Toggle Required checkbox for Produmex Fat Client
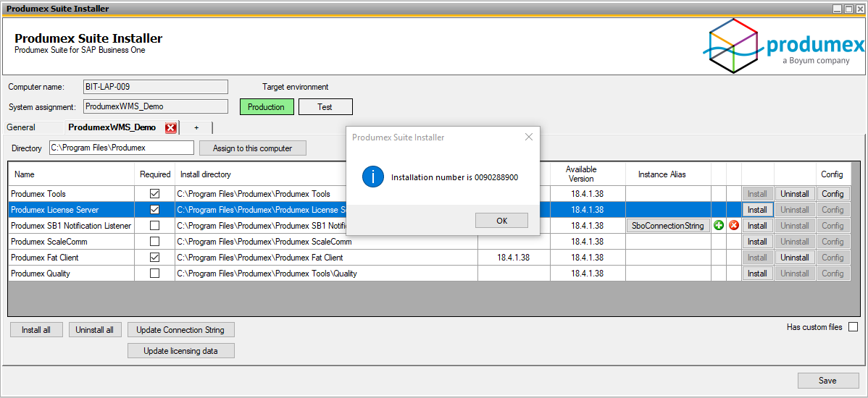This screenshot has height=398, width=868. 155,258
